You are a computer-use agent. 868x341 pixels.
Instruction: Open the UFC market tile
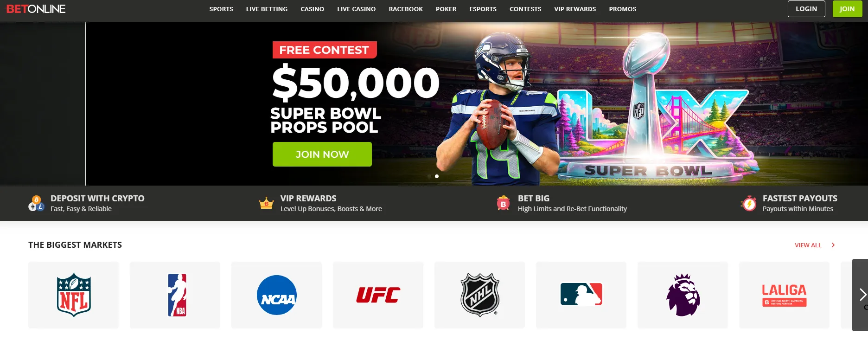378,295
